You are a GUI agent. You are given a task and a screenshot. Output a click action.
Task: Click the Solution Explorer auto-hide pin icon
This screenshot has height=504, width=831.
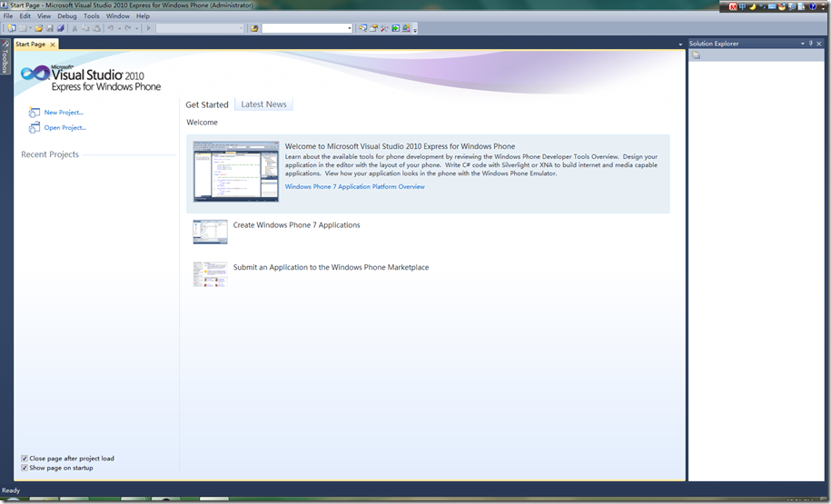click(x=810, y=44)
